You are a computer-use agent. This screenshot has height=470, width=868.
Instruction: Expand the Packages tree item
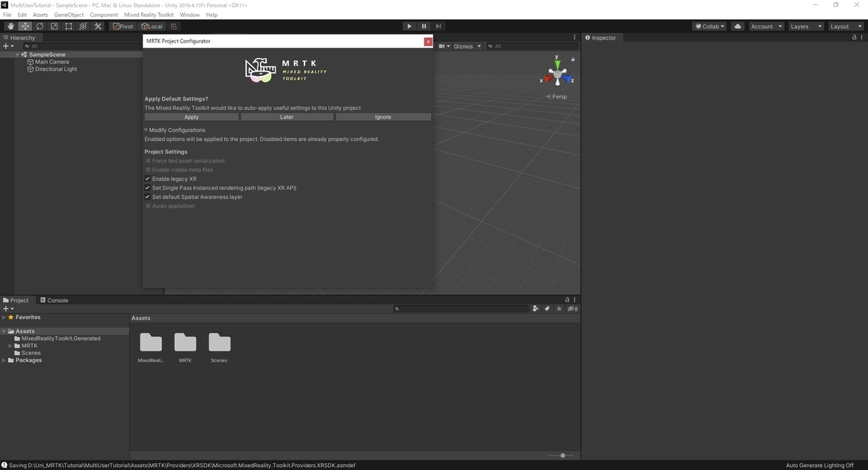[4, 360]
